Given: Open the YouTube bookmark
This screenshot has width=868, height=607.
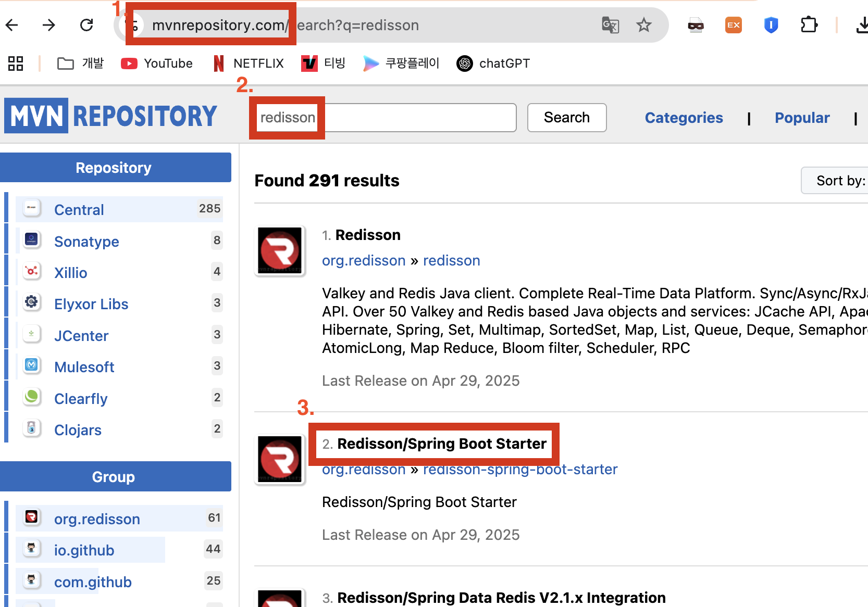Looking at the screenshot, I should coord(157,64).
